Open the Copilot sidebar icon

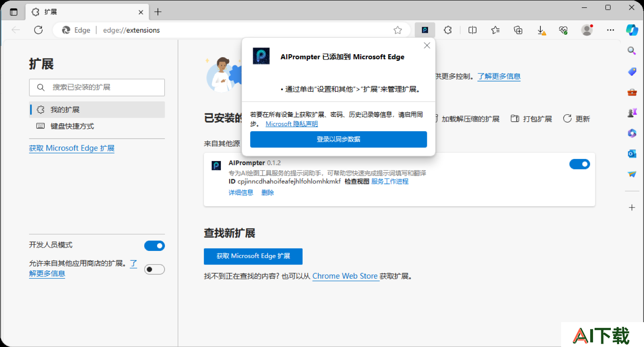pyautogui.click(x=632, y=30)
